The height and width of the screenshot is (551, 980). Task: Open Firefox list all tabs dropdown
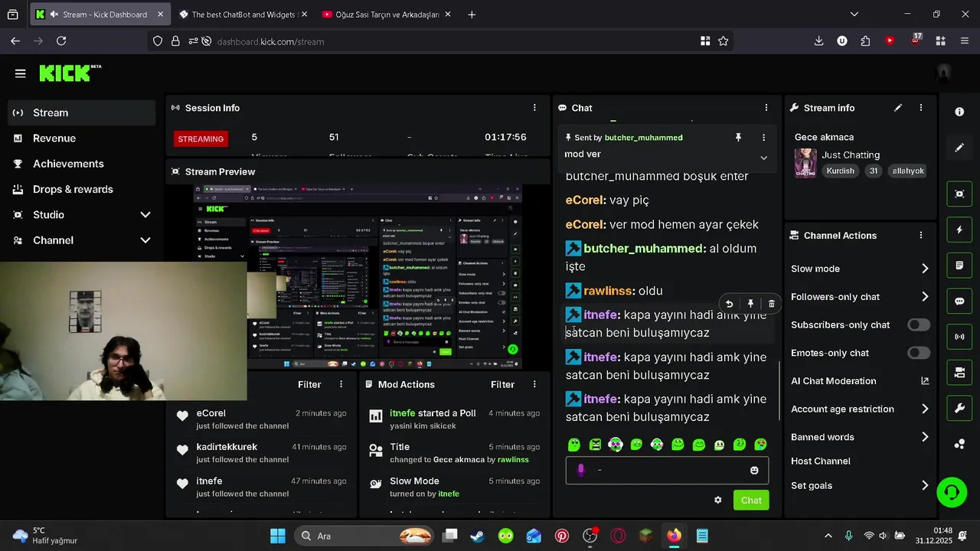point(854,15)
